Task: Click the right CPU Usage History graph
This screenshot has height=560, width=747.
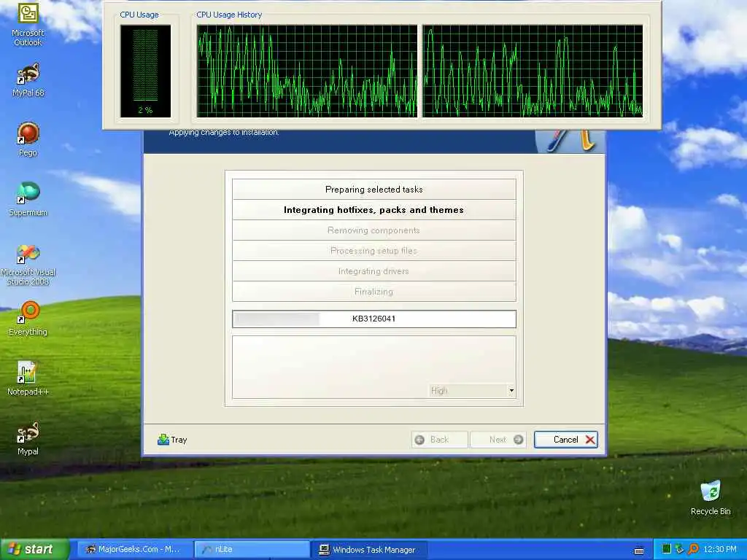Action: click(533, 71)
